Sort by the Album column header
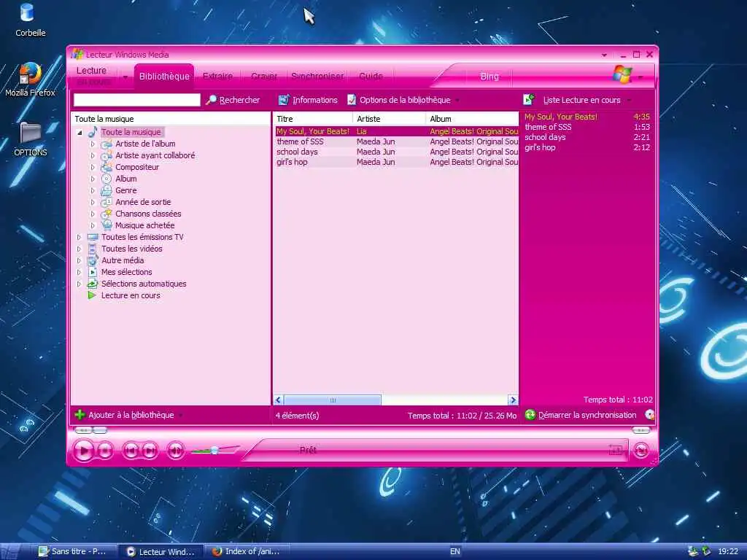747x560 pixels. point(472,119)
